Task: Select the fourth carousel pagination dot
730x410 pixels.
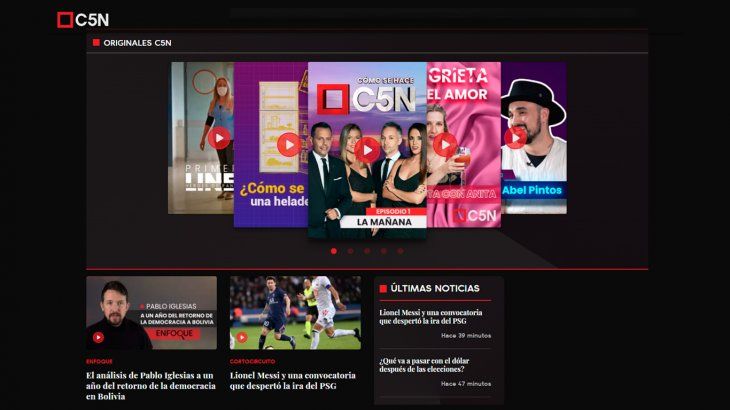Action: pyautogui.click(x=384, y=251)
